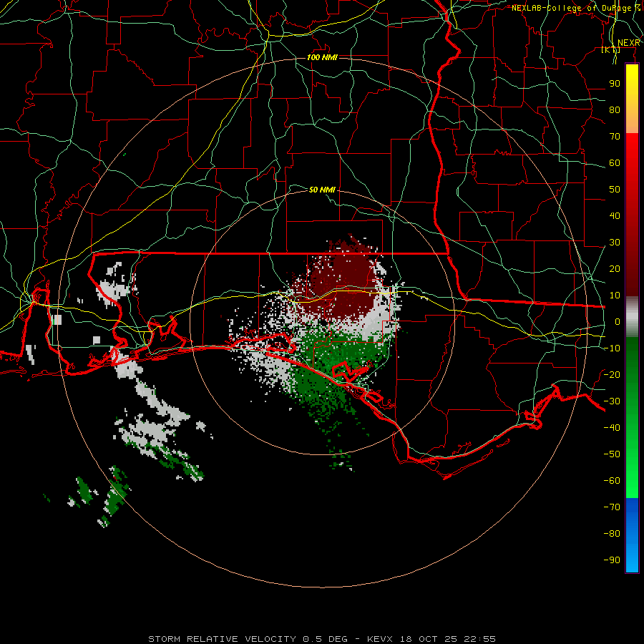Click the "-60" label on the velocity scale
This screenshot has width=644, height=644.
(x=612, y=481)
